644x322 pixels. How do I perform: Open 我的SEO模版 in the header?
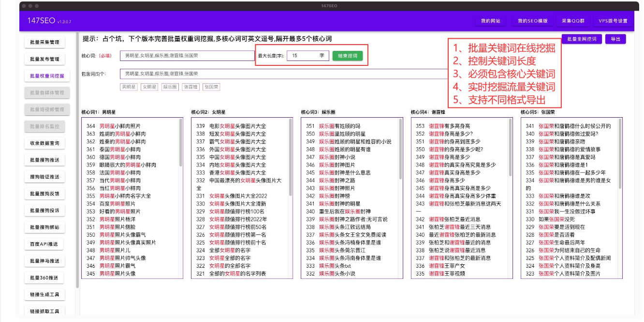(532, 21)
